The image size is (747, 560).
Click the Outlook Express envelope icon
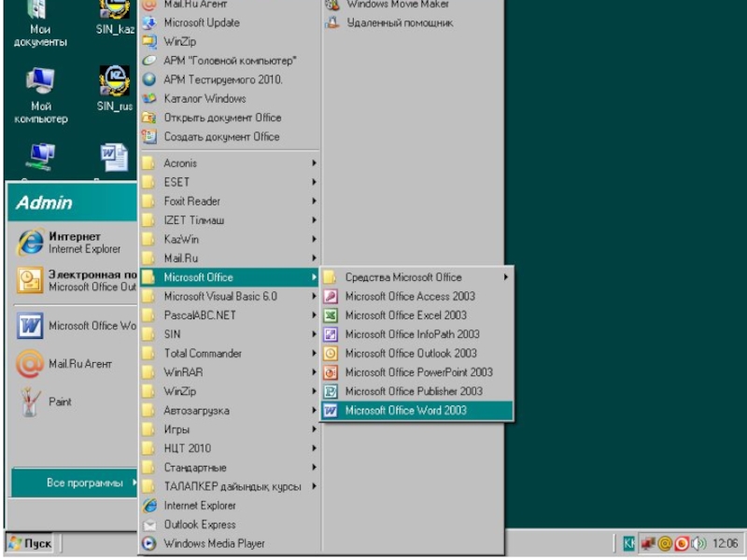tap(149, 525)
